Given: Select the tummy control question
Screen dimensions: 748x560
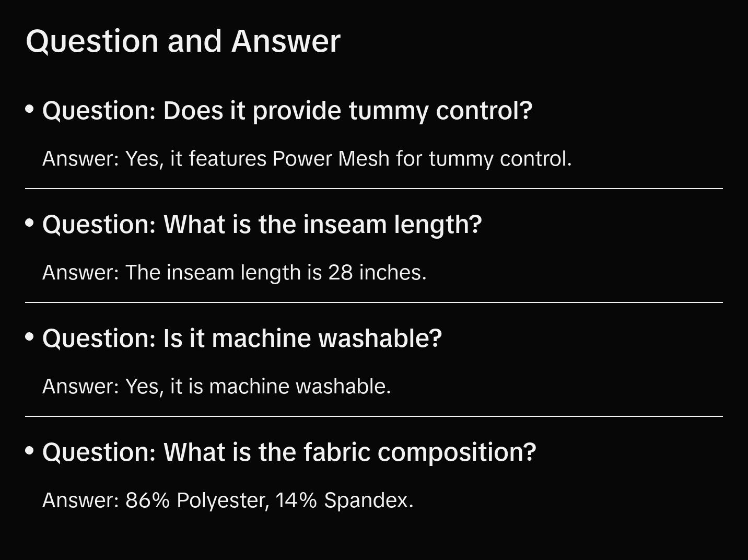Looking at the screenshot, I should [x=287, y=111].
